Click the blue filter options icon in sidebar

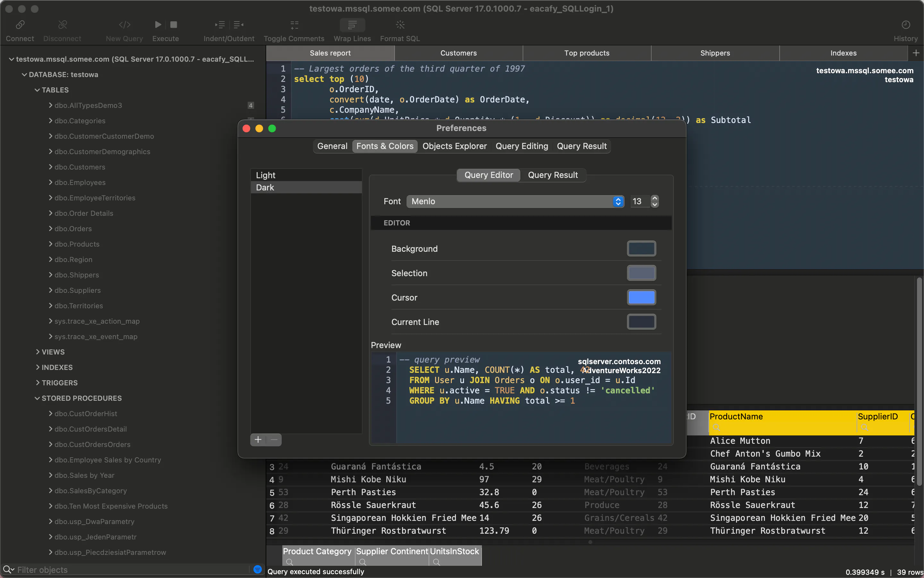[258, 570]
